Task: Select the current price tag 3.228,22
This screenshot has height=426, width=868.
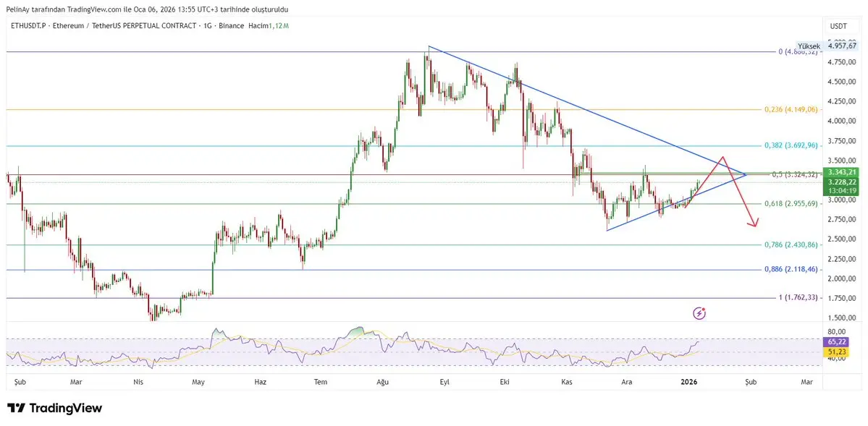Action: click(x=840, y=182)
